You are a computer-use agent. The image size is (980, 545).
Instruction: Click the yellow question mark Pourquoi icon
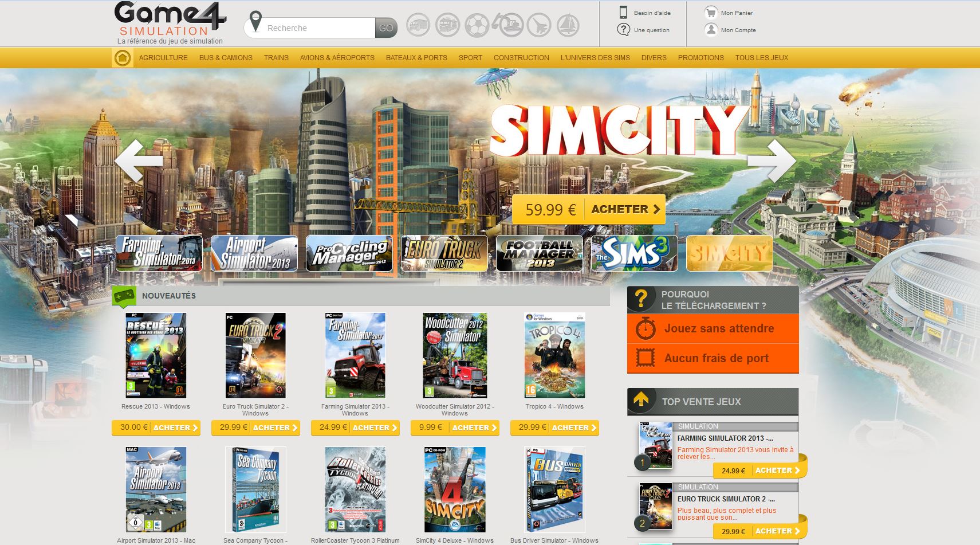point(641,299)
